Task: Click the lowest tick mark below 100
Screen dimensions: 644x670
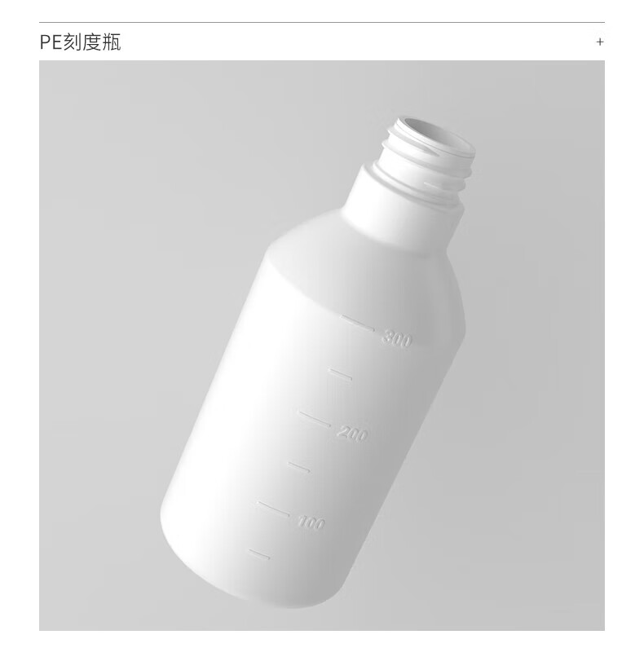Action: coord(259,554)
